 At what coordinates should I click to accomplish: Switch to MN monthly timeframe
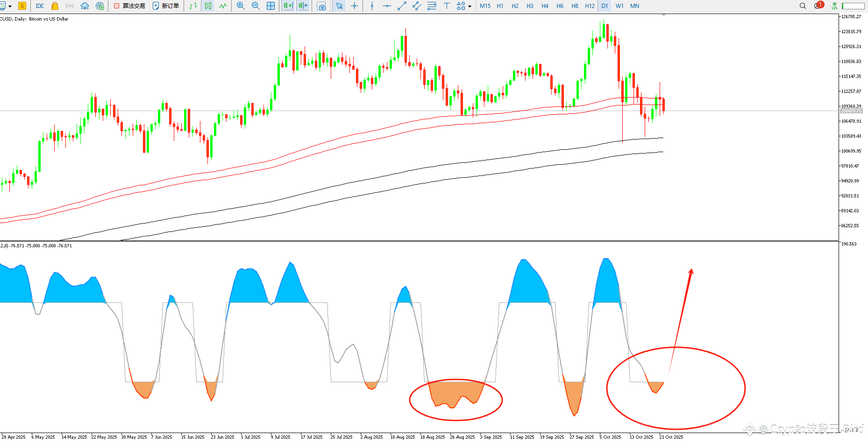click(634, 6)
